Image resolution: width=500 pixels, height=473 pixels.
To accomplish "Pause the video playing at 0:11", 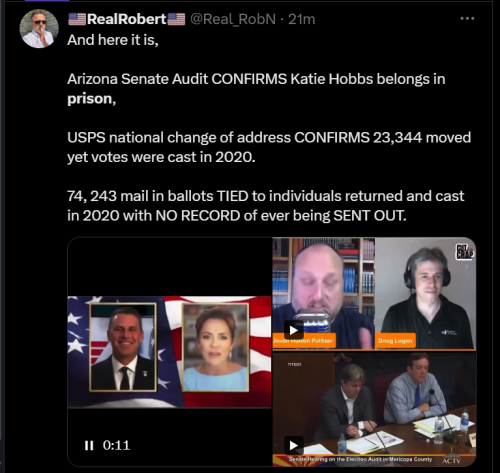I will 89,445.
